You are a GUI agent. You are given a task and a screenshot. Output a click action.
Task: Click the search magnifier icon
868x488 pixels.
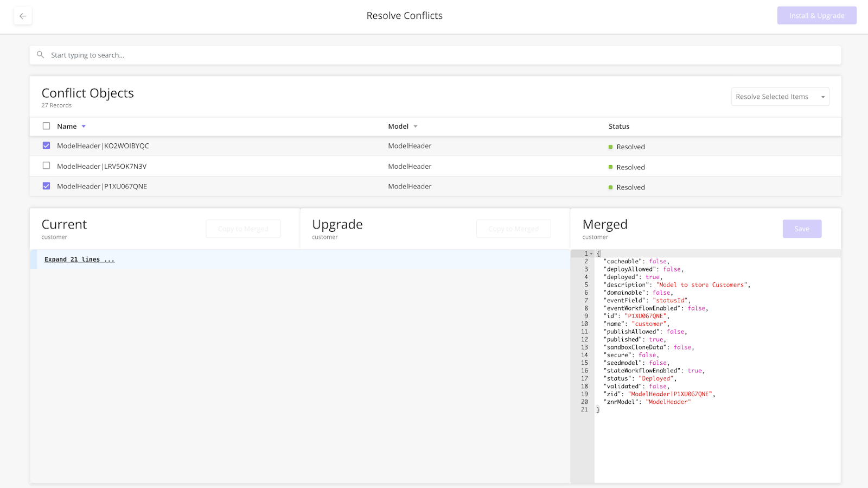(x=40, y=55)
